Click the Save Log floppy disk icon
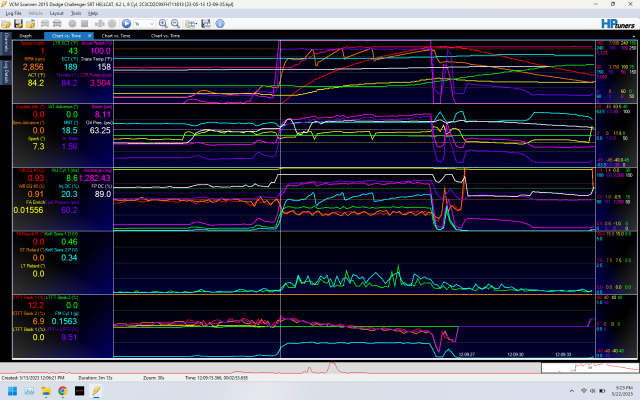This screenshot has width=640, height=400. 18,23
